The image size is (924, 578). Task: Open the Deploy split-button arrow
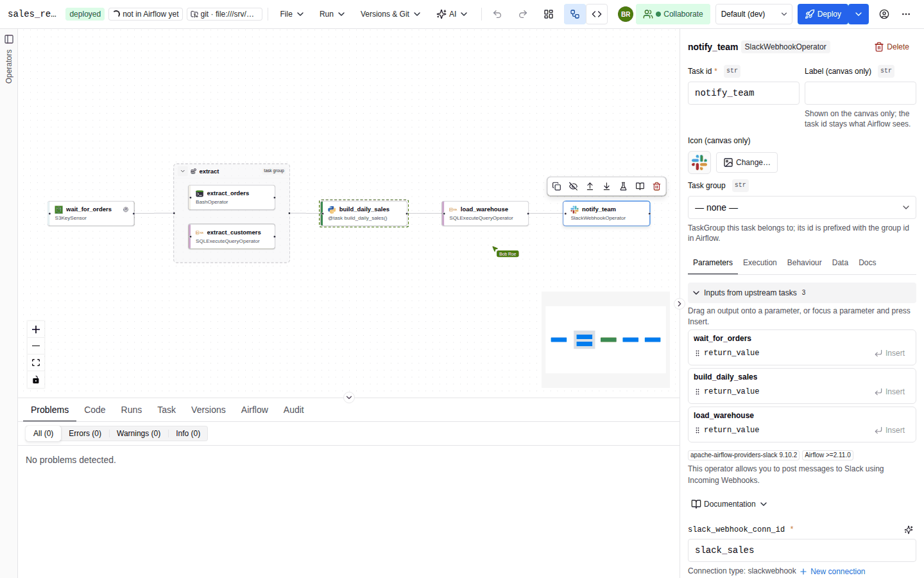[x=859, y=14]
